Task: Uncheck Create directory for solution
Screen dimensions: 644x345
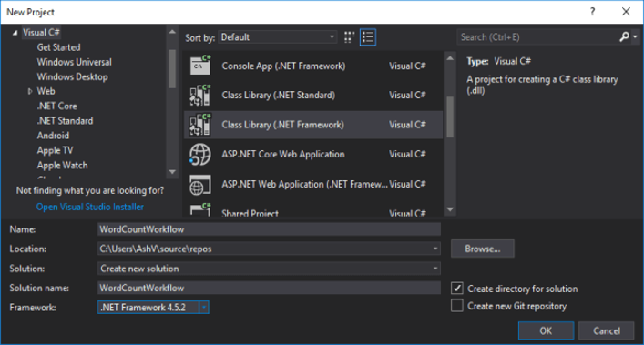Action: coord(457,289)
